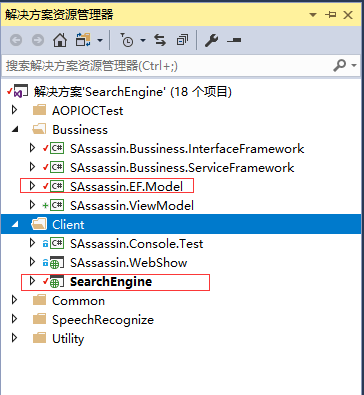Click Sync with Active Document icon
The width and height of the screenshot is (364, 395).
[x=160, y=40]
